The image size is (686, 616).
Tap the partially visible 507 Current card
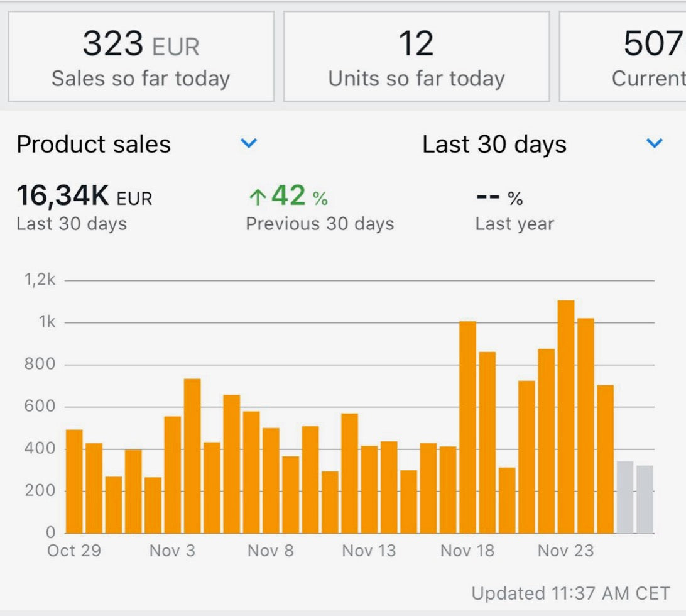tap(628, 57)
